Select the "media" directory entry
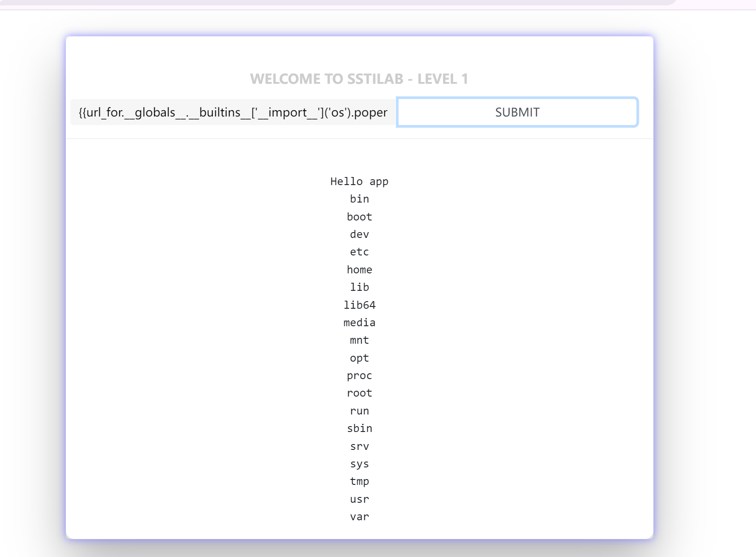Screen dimensions: 756x557 tap(359, 323)
